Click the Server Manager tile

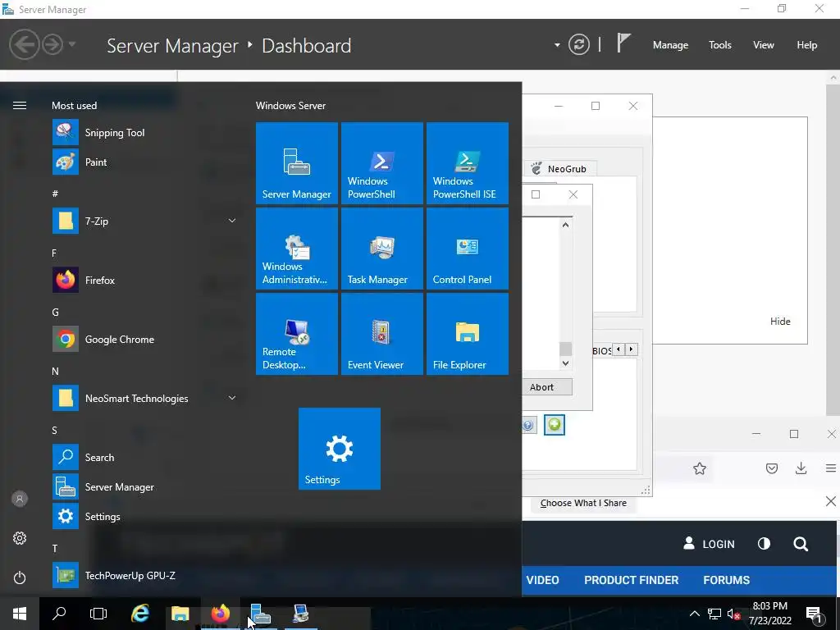click(297, 163)
